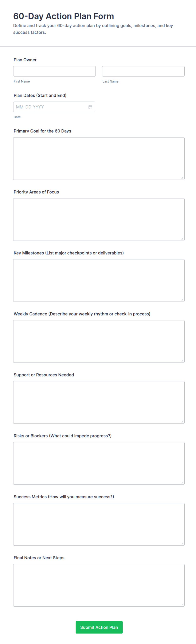The width and height of the screenshot is (196, 644).
Task: Click the Key Milestones text area
Action: click(99, 280)
